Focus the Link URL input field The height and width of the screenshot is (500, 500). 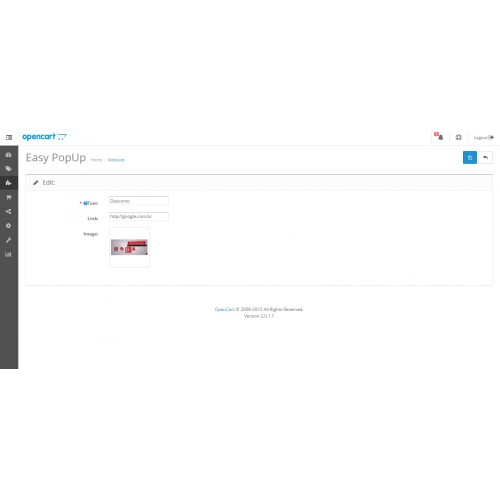click(139, 216)
